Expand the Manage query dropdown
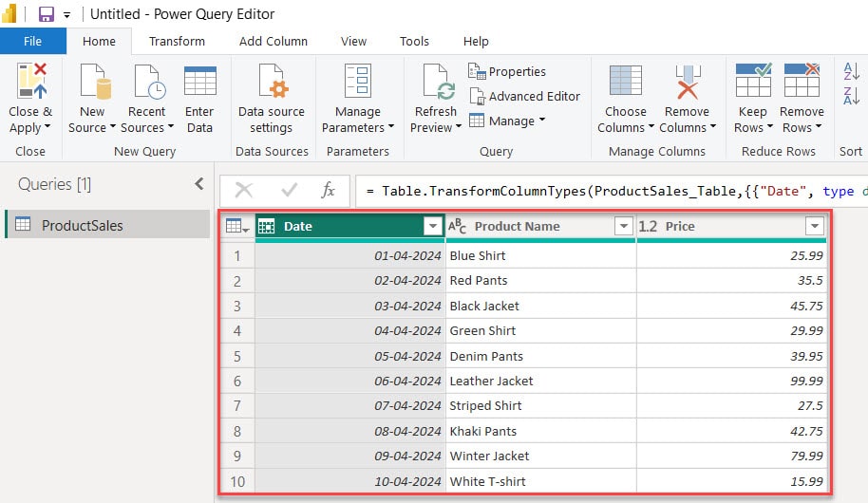 (x=542, y=120)
